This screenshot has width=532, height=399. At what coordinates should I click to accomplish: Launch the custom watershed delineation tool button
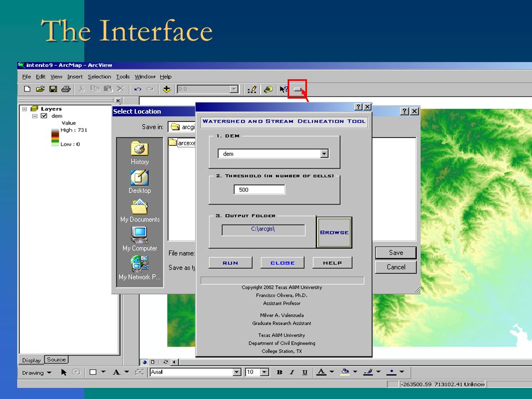tap(298, 90)
